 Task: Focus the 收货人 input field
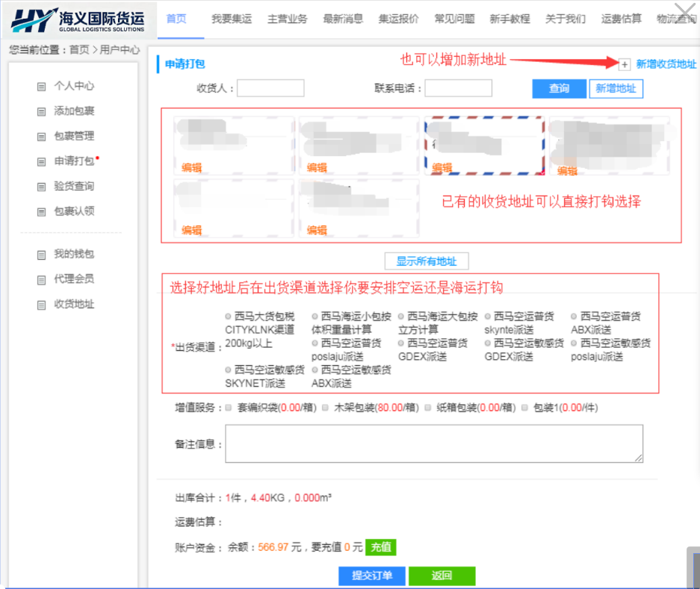click(270, 88)
